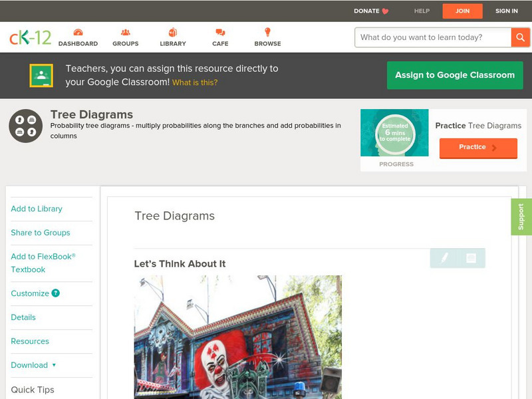The height and width of the screenshot is (399, 532).
Task: Click the PROGRESS label
Action: 396,164
